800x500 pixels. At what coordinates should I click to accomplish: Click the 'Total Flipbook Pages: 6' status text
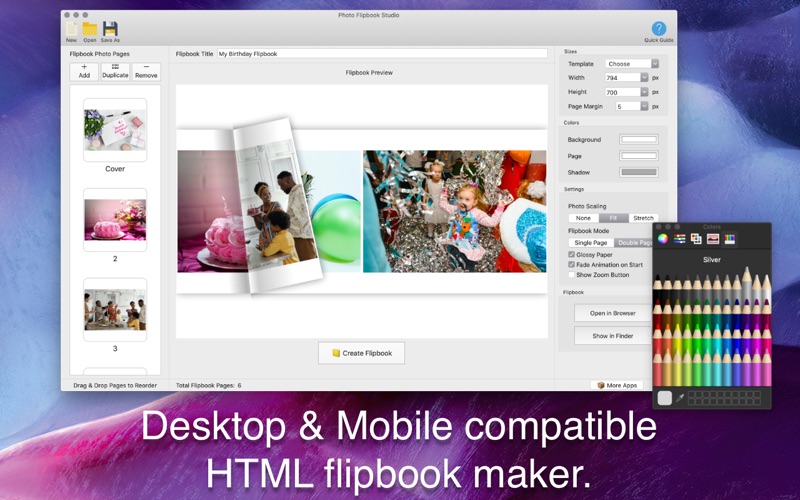click(209, 385)
